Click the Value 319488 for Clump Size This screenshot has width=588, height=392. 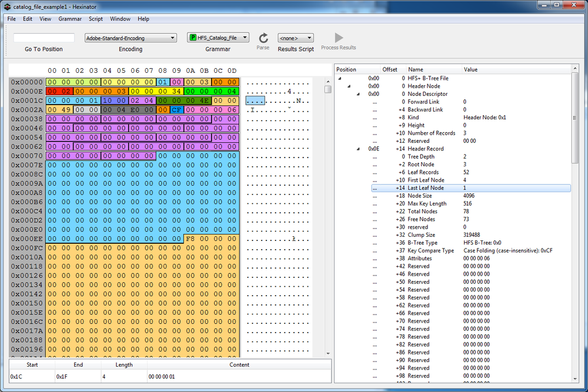pos(472,235)
